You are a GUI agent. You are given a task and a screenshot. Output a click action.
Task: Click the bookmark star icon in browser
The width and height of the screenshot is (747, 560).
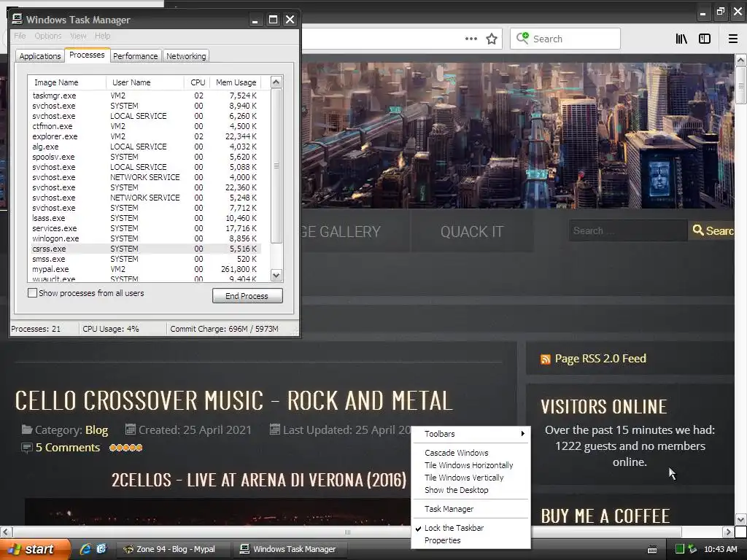492,39
